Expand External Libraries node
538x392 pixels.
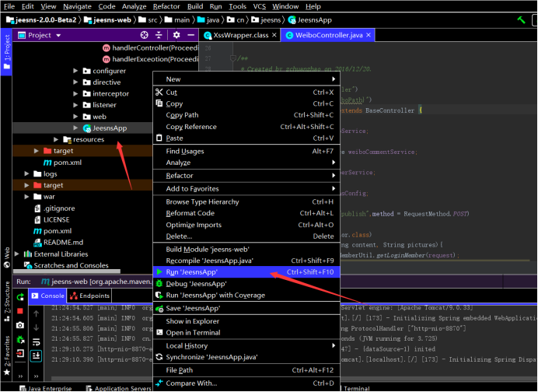[17, 254]
